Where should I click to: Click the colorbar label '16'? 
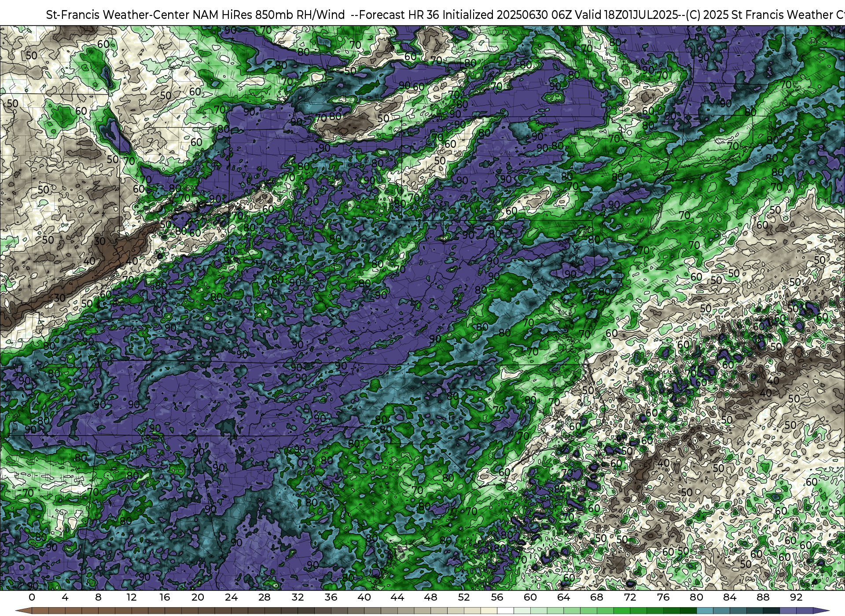(165, 597)
